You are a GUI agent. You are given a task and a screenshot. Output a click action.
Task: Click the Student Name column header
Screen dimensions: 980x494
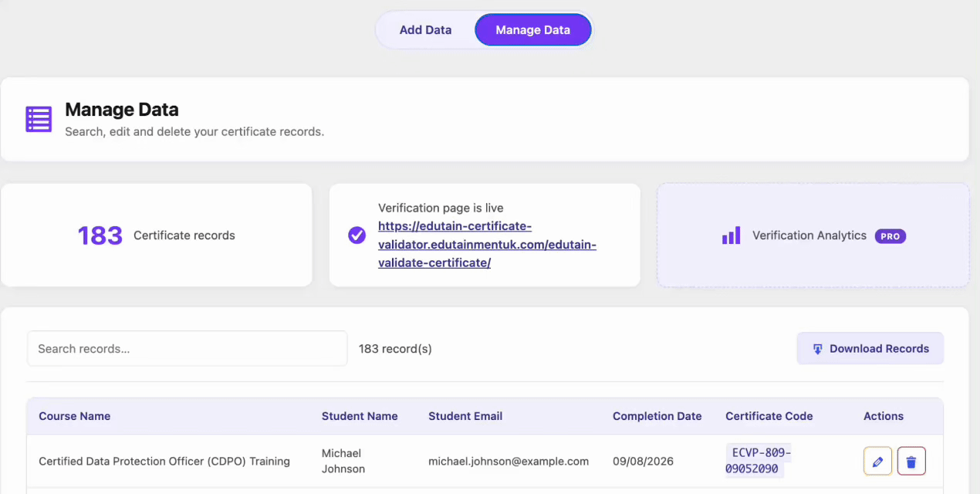coord(360,416)
